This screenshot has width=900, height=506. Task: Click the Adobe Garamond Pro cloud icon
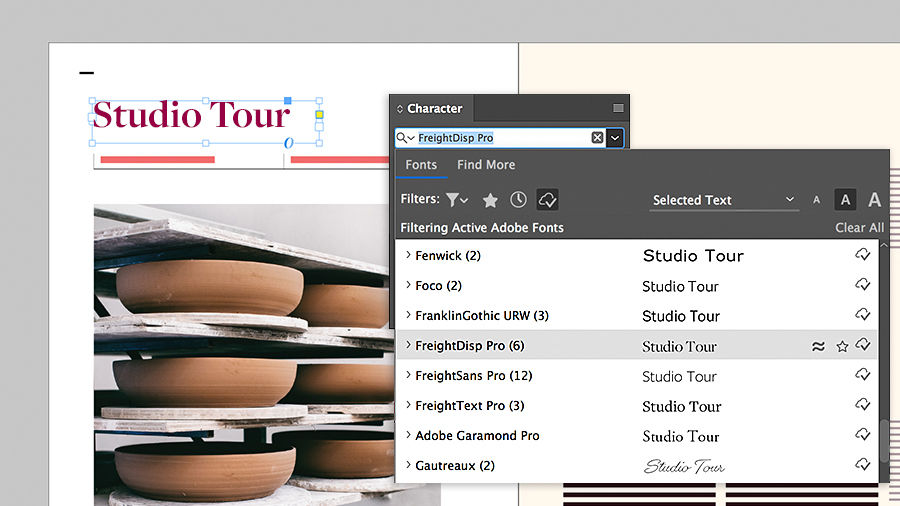[863, 434]
